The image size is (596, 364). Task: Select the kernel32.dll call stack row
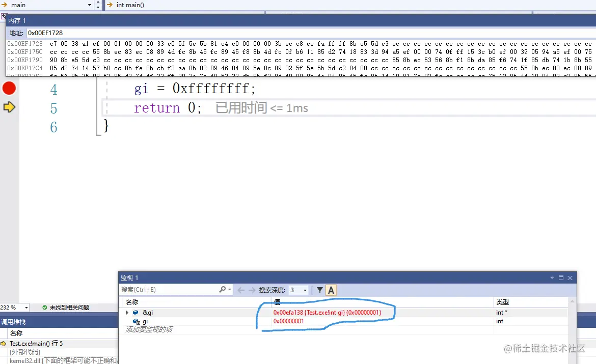coord(64,360)
